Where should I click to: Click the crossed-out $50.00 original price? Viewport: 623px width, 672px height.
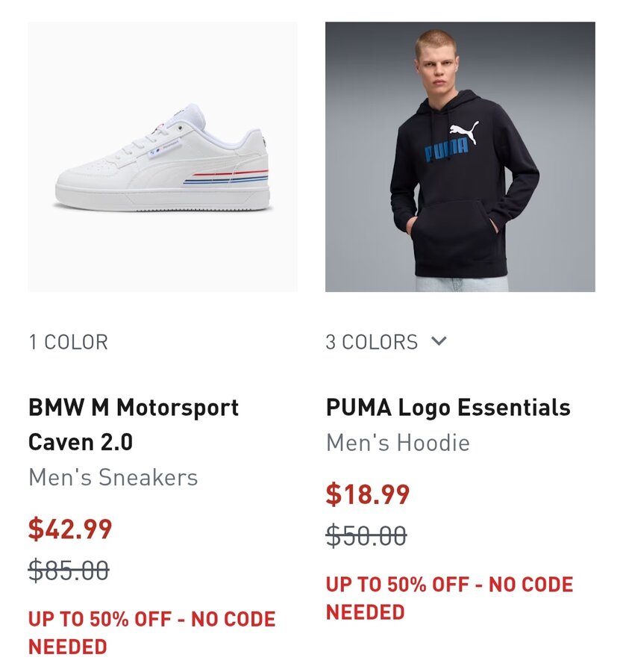tap(366, 535)
